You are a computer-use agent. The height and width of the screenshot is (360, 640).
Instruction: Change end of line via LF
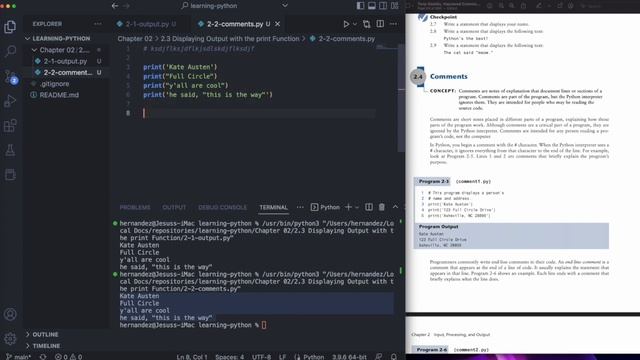(x=282, y=357)
